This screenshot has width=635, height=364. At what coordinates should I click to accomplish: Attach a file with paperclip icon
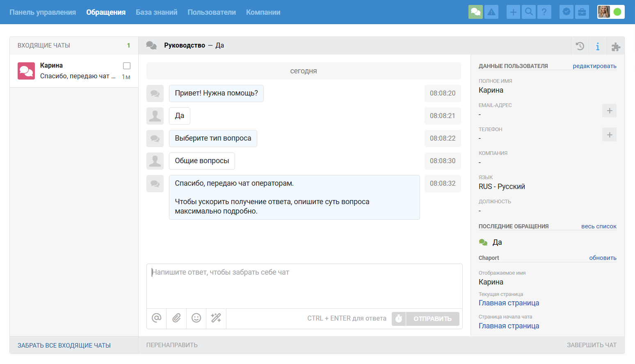pyautogui.click(x=176, y=318)
